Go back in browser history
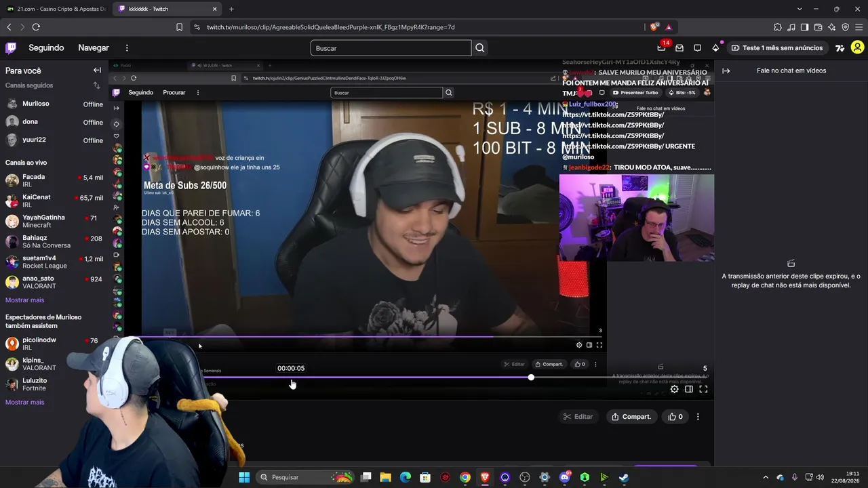868x488 pixels. pos(9,27)
